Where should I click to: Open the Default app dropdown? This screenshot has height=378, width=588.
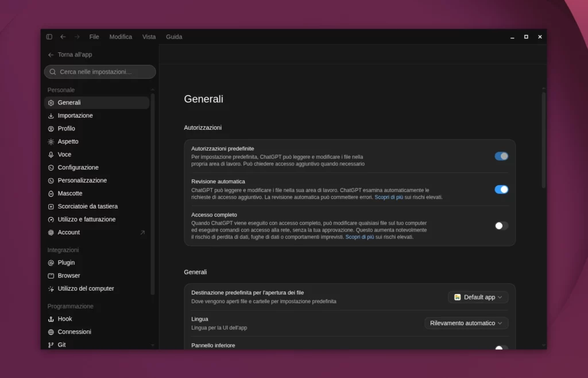click(478, 297)
